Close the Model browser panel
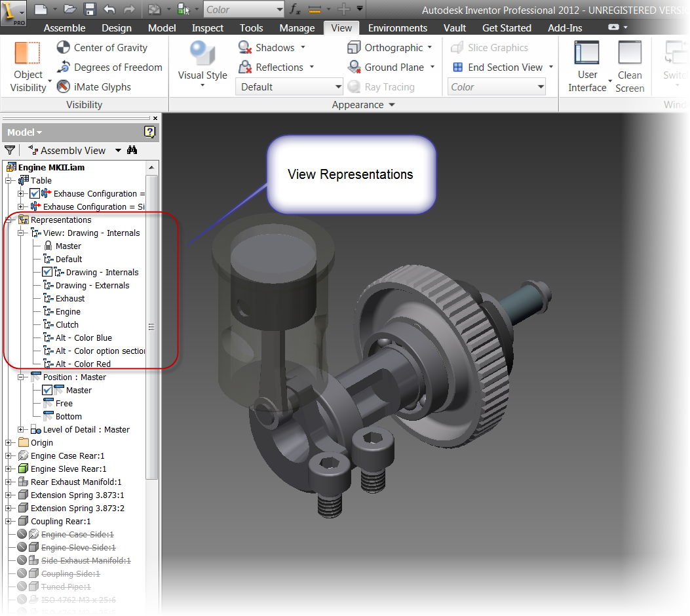Image resolution: width=690 pixels, height=616 pixels. click(155, 119)
